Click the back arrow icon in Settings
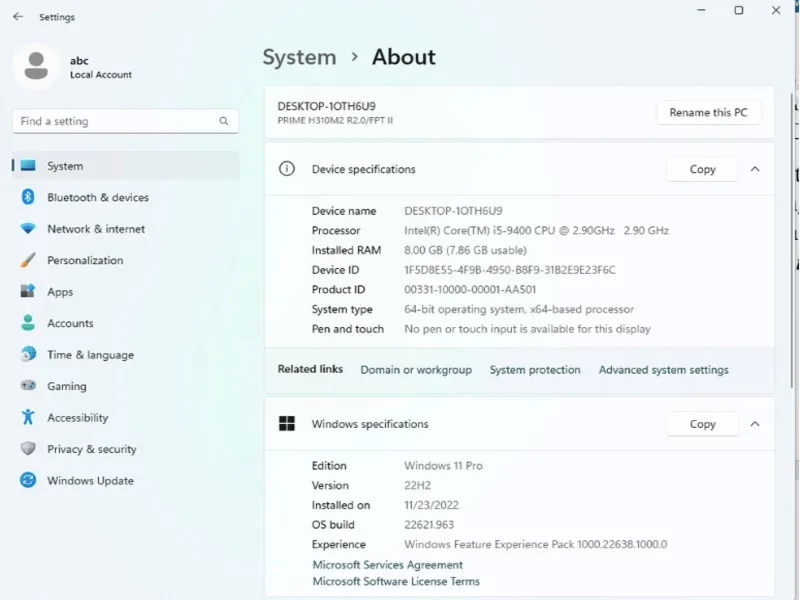 [18, 17]
